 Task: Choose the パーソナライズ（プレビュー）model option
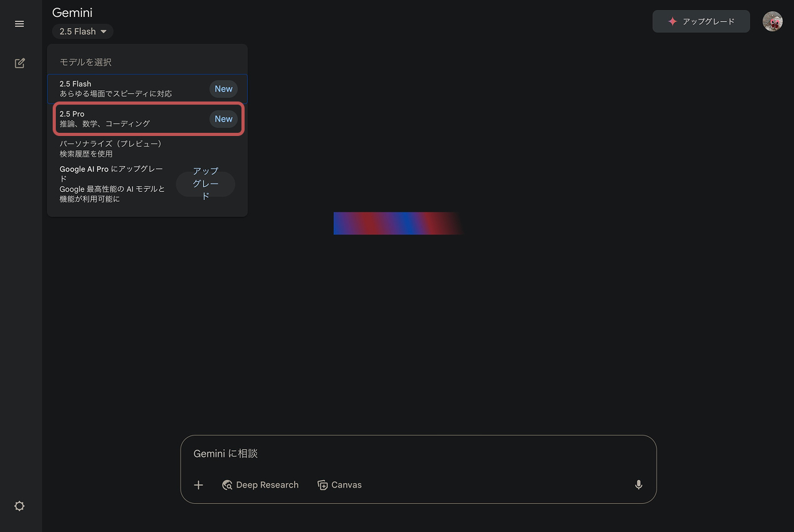(x=113, y=149)
